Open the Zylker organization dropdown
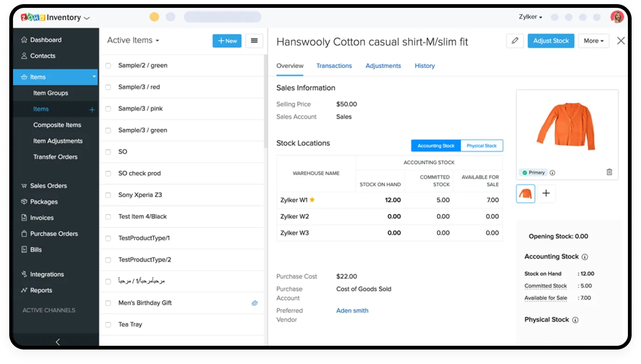 coord(531,17)
